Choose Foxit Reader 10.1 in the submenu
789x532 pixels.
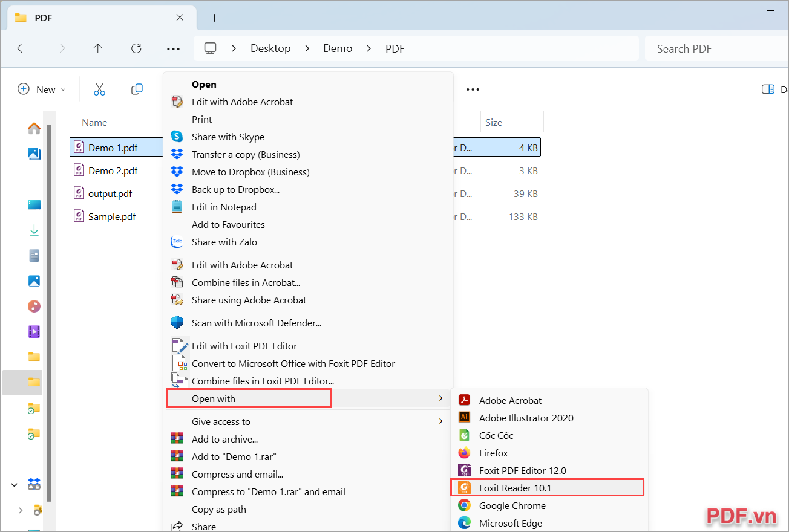click(548, 487)
